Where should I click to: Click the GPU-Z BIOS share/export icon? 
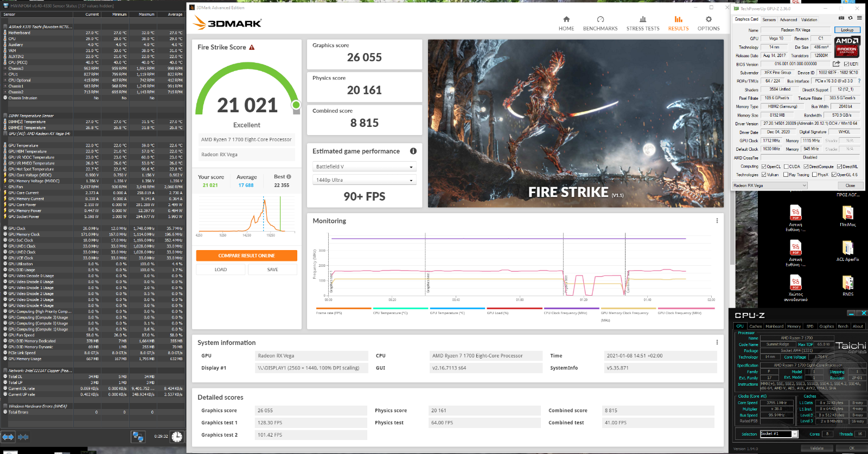click(x=837, y=64)
